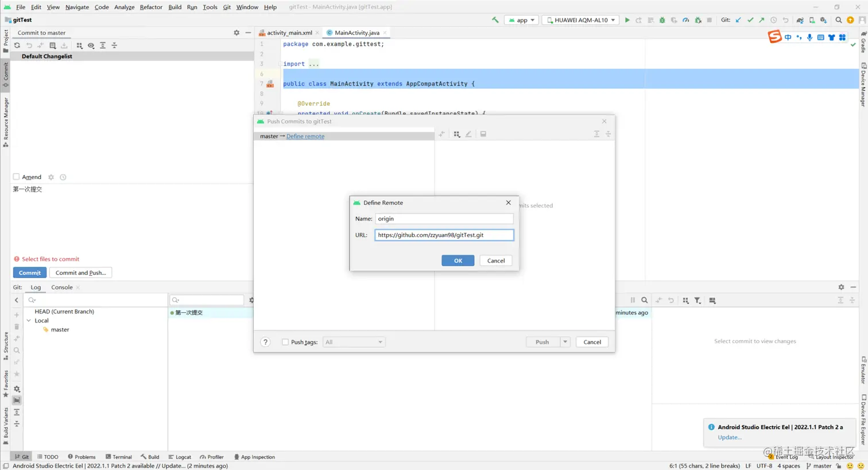Viewport: 868px width, 470px height.
Task: Open the Push button dropdown arrow
Action: coord(565,342)
